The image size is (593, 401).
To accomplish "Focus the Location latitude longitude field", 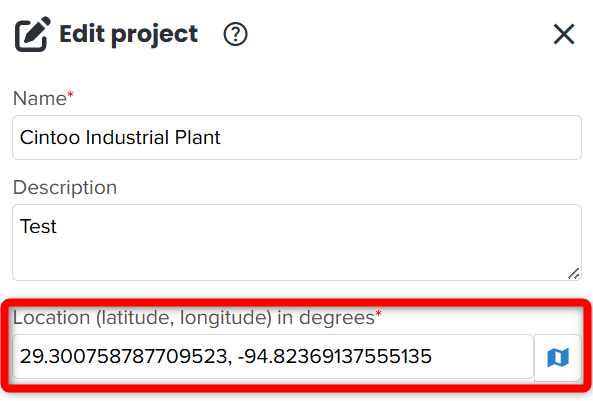I will [273, 356].
